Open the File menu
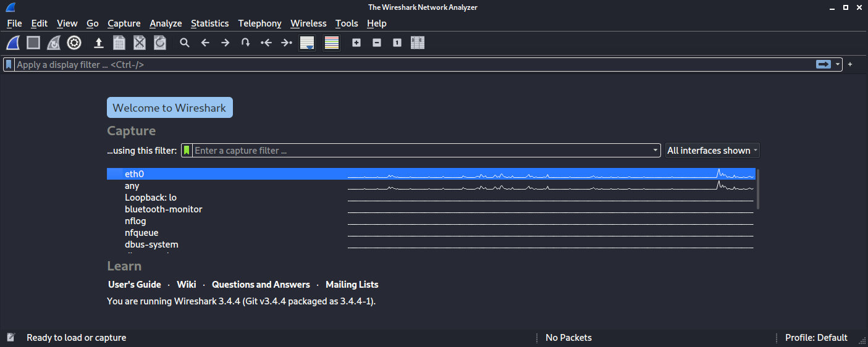 14,23
